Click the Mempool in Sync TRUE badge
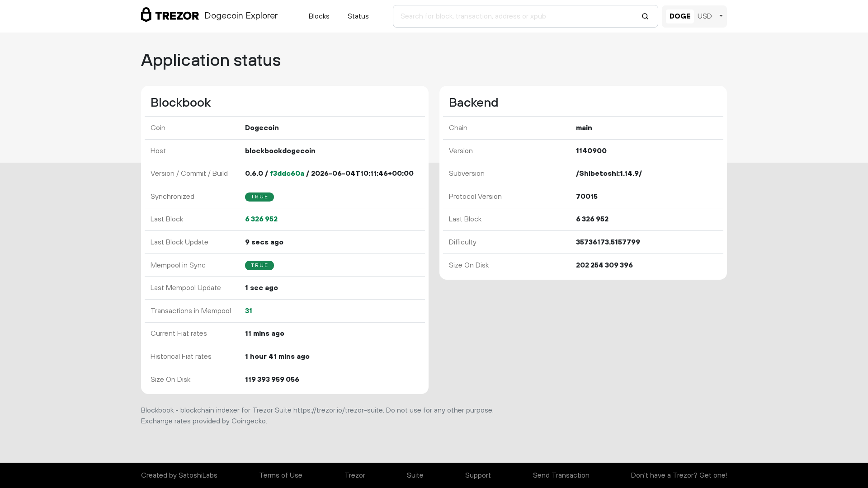The height and width of the screenshot is (488, 868). coord(259,266)
